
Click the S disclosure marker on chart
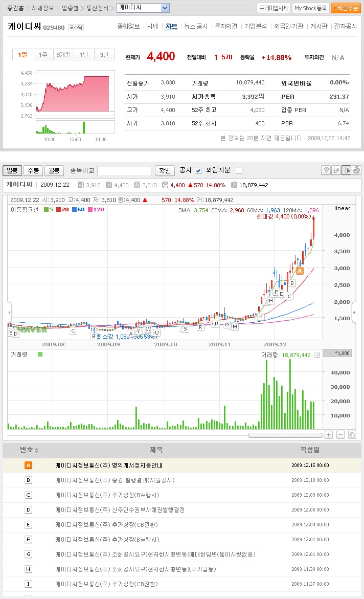(x=185, y=328)
